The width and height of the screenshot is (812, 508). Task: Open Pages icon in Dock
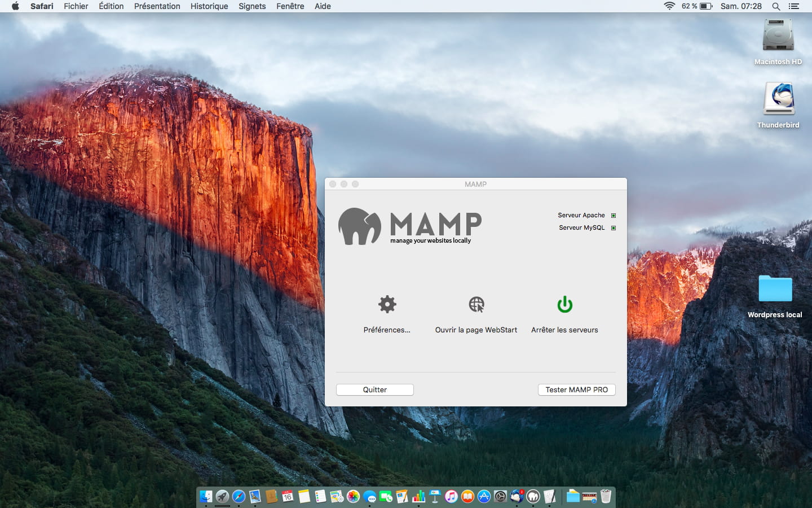[402, 496]
